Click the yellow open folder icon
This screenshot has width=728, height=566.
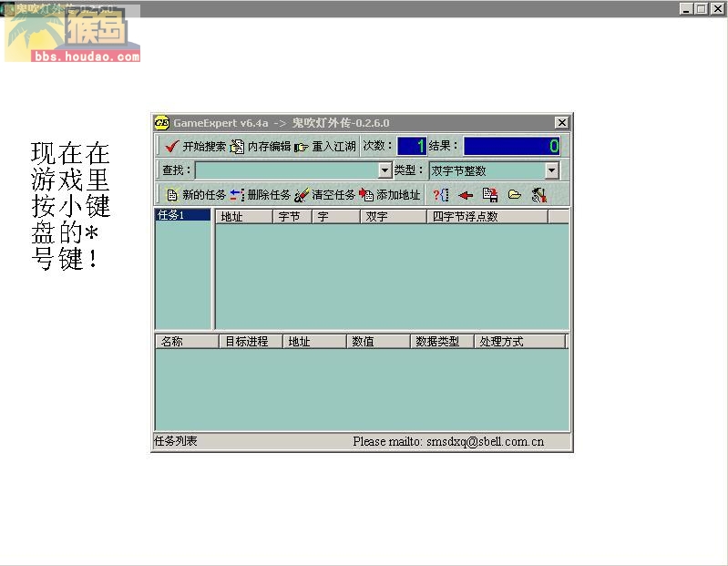pos(515,194)
